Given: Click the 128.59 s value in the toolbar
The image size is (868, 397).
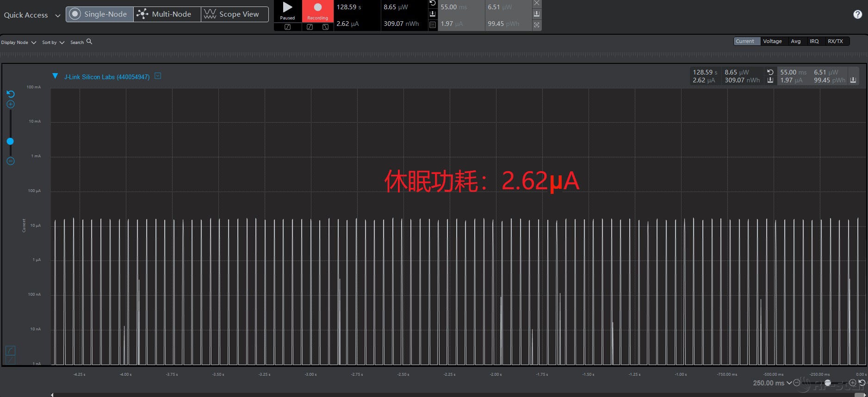Looking at the screenshot, I should [x=349, y=7].
